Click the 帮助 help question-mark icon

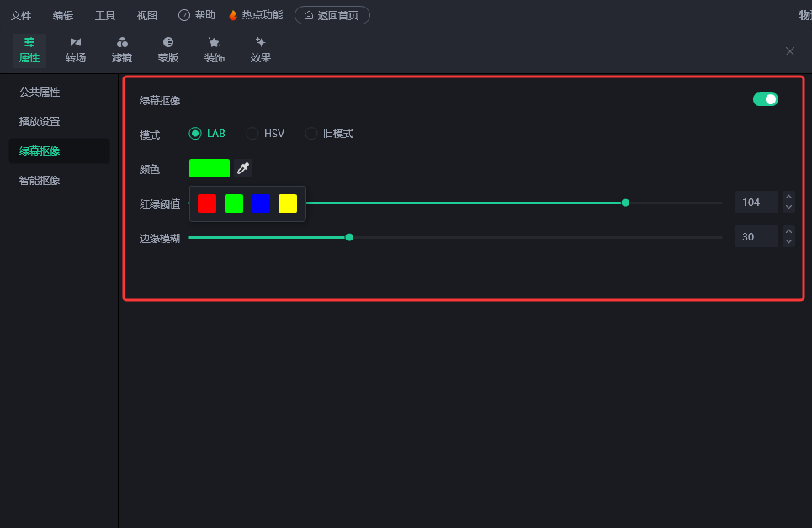[184, 15]
